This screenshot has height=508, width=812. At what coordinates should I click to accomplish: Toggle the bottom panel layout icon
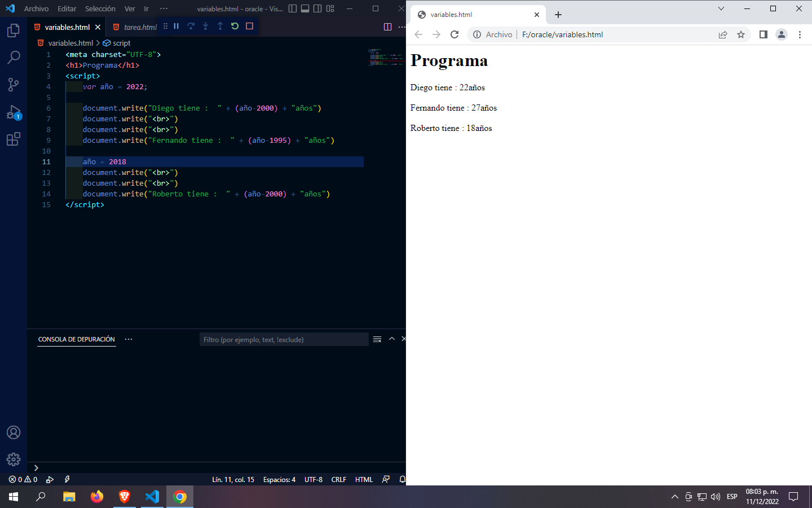pyautogui.click(x=305, y=8)
